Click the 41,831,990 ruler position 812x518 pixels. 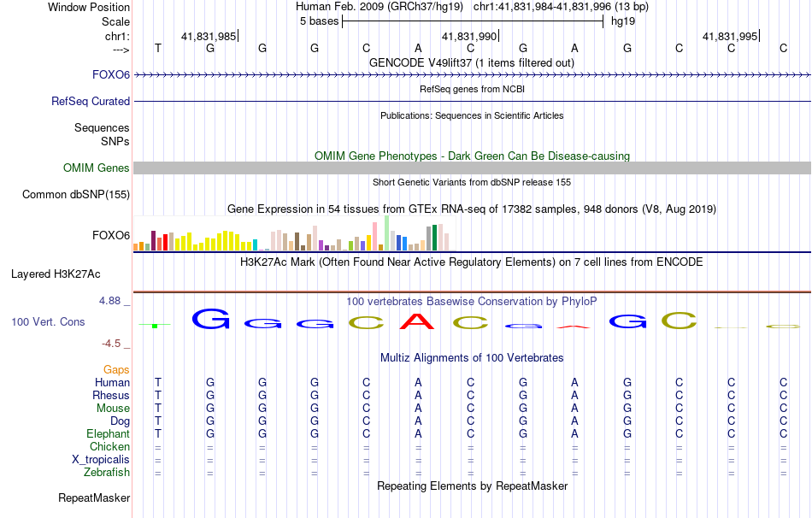[469, 36]
